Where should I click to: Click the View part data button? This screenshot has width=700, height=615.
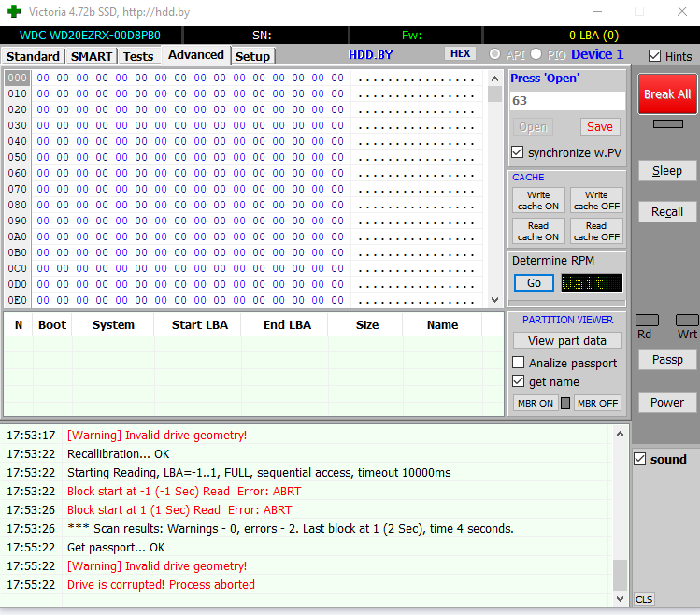tap(566, 340)
